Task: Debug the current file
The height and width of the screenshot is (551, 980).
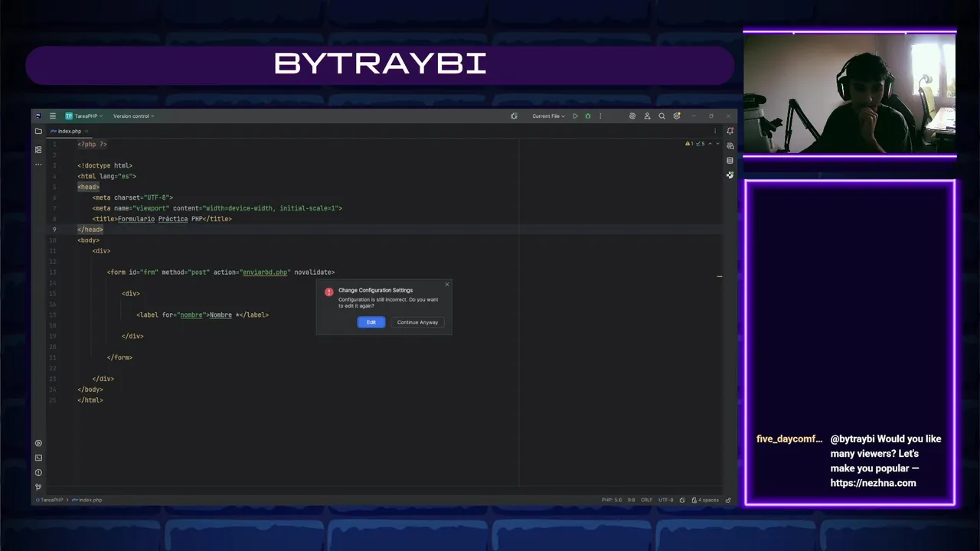Action: click(x=588, y=116)
